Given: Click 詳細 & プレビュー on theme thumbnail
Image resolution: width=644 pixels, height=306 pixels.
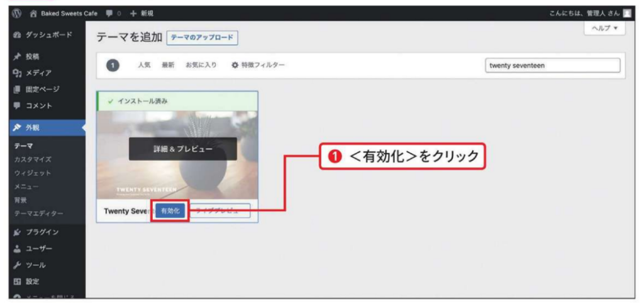Looking at the screenshot, I should (x=182, y=149).
